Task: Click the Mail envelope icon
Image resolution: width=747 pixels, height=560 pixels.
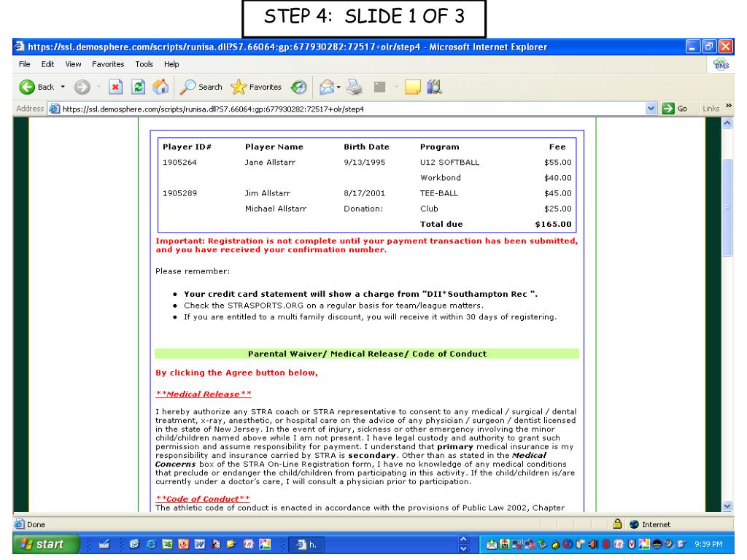Action: tap(326, 87)
